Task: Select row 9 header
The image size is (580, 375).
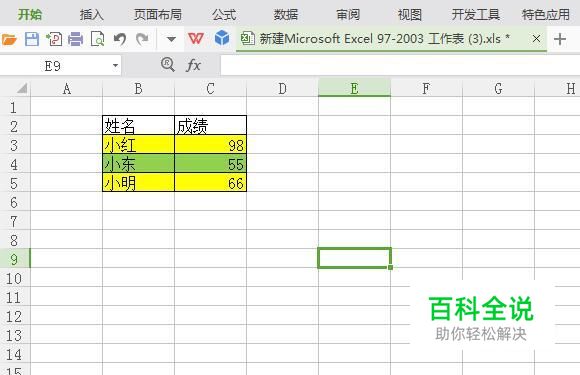Action: 15,259
